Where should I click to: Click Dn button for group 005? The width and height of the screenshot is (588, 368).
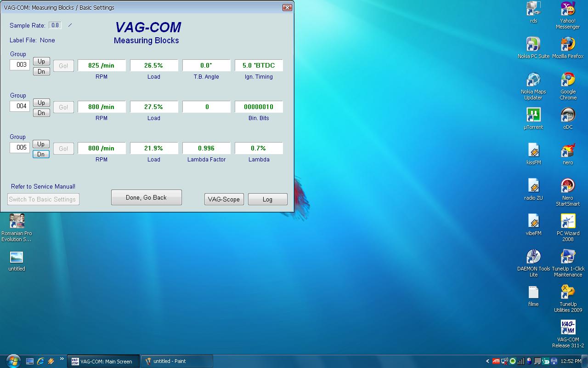click(x=41, y=154)
